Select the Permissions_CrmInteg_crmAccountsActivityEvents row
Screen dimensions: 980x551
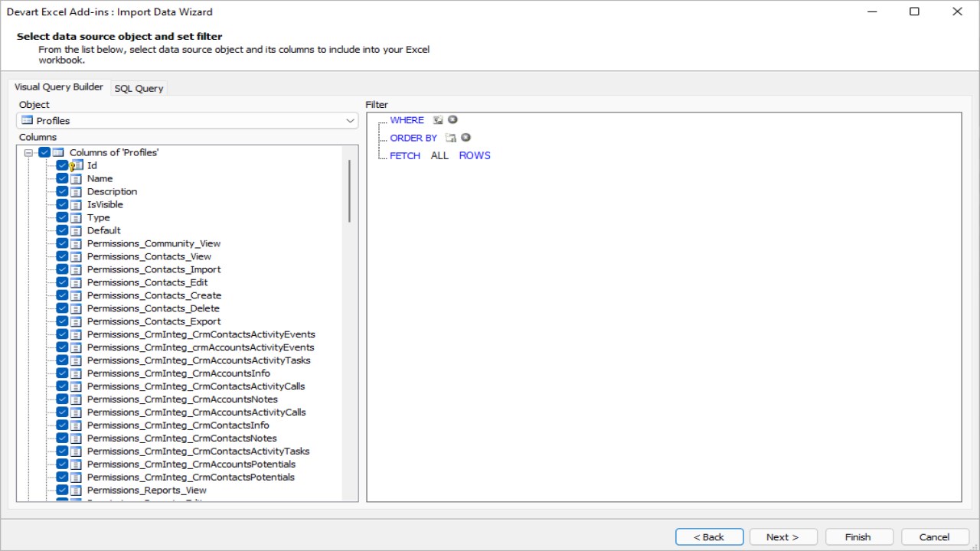click(201, 347)
